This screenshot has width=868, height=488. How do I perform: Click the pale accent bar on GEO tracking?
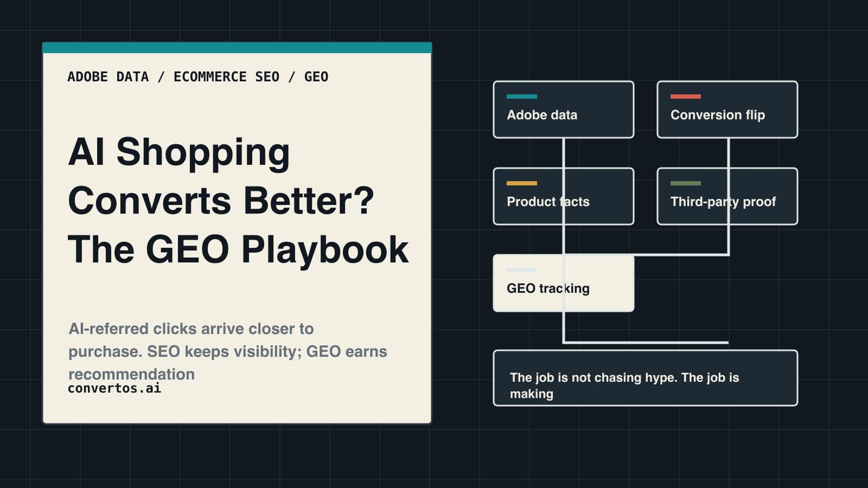pyautogui.click(x=522, y=270)
